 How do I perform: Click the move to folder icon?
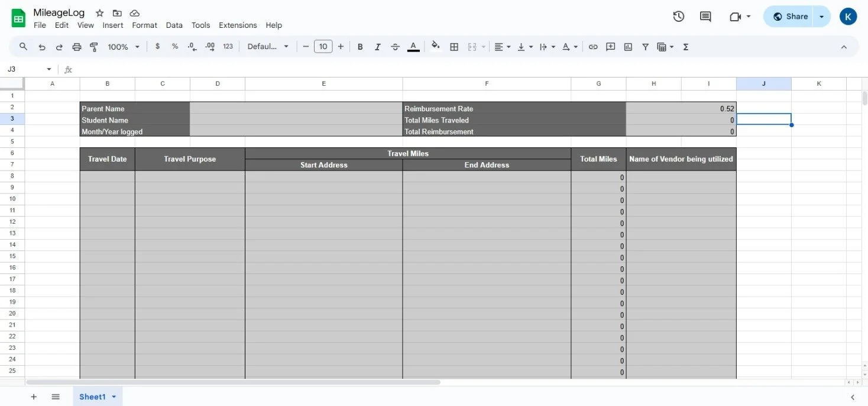tap(117, 13)
